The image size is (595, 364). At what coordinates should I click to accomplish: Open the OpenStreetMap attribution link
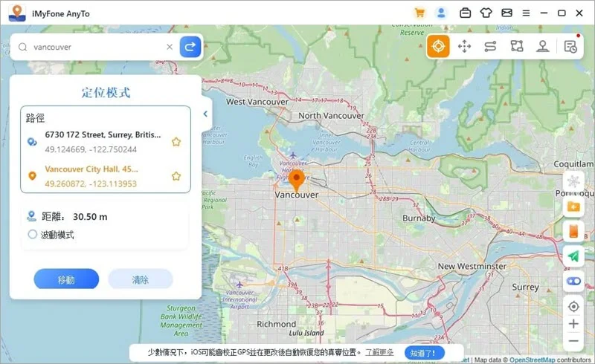pyautogui.click(x=532, y=360)
